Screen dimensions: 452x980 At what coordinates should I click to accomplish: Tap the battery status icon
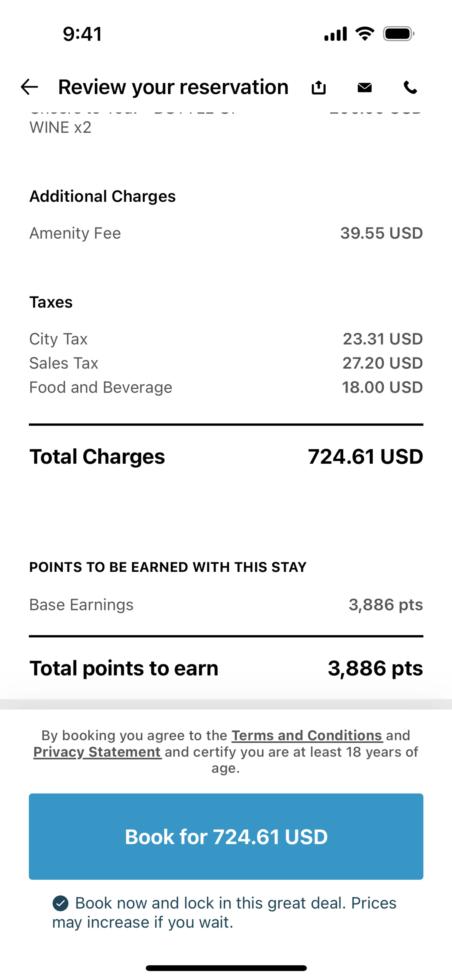[x=398, y=34]
